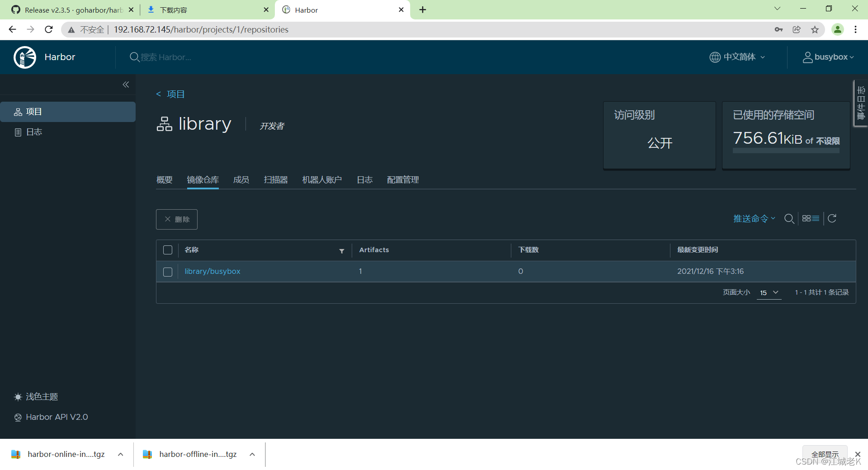Click the library project icon

click(165, 124)
